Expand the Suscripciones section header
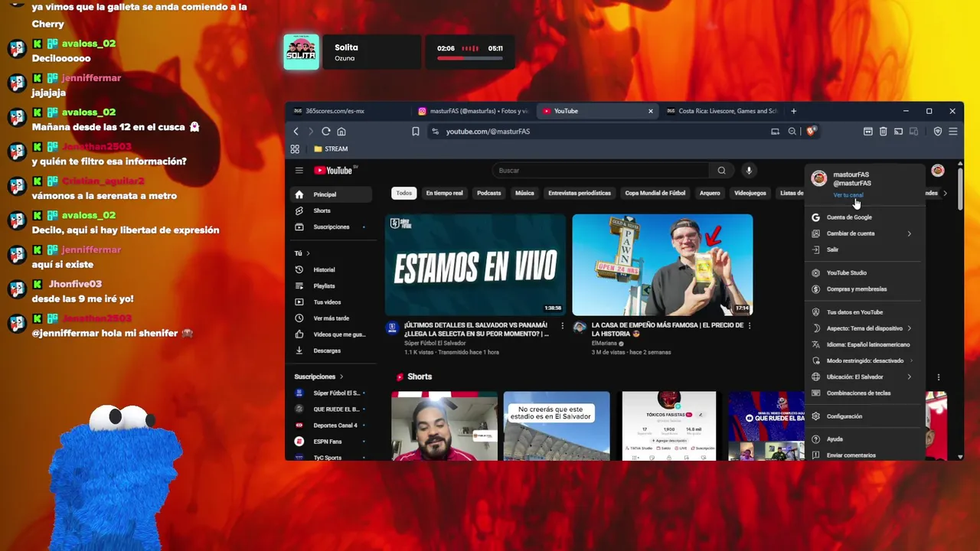Viewport: 980px width, 551px height. (x=319, y=377)
